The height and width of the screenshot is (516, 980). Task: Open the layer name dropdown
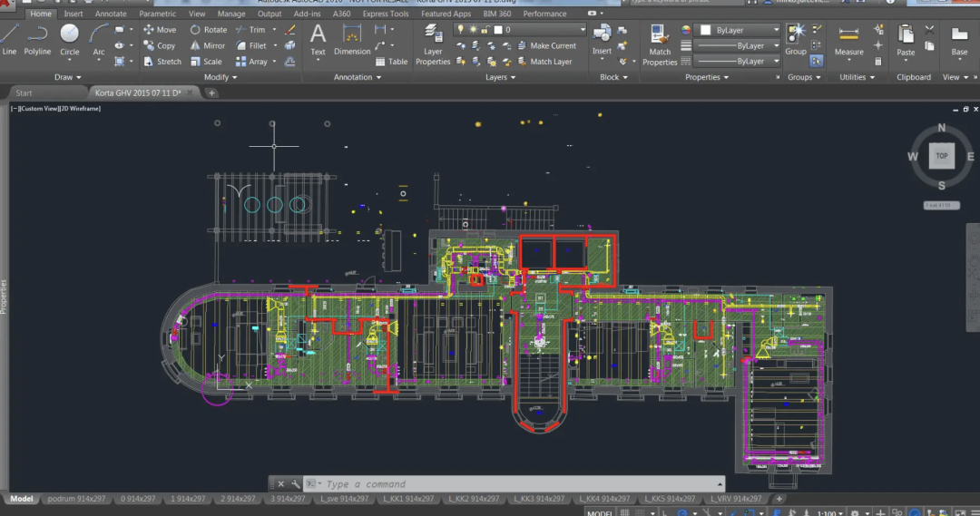(x=582, y=30)
